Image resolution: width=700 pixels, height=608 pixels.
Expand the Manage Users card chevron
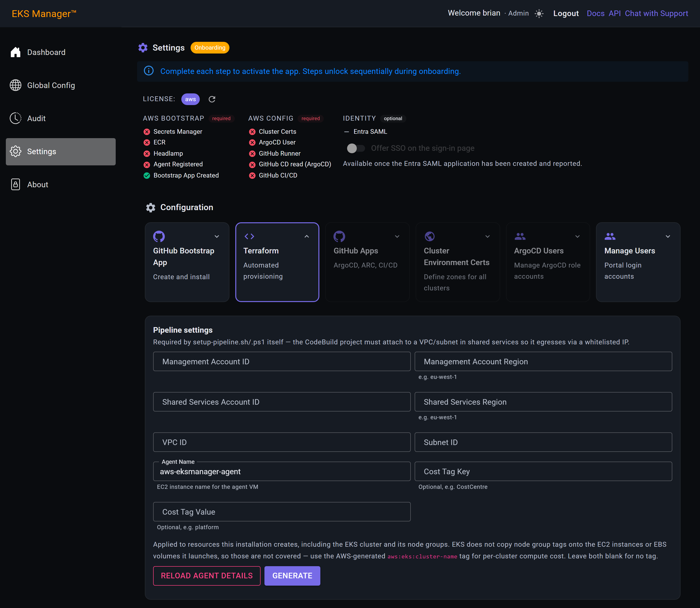click(x=668, y=236)
